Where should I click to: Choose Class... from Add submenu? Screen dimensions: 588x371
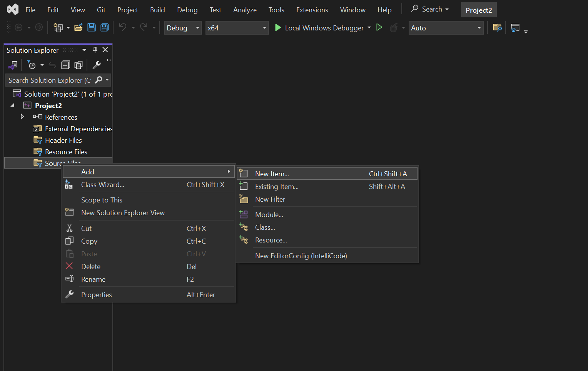[327, 227]
